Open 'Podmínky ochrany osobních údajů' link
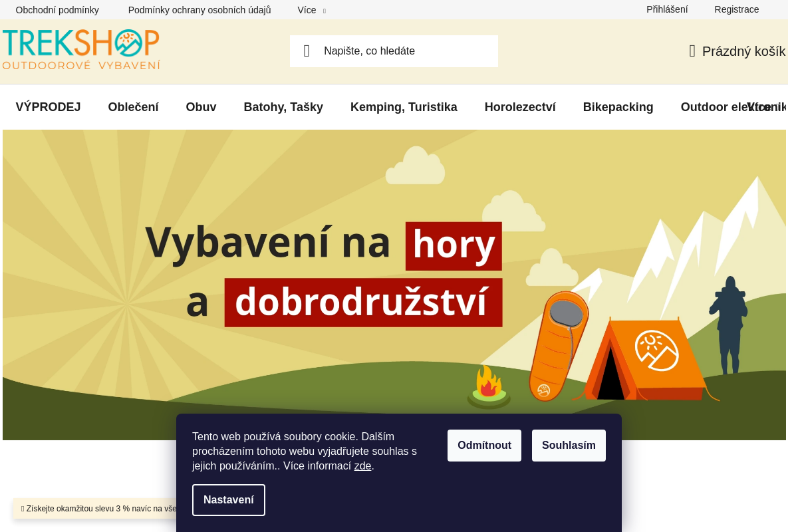798x532 pixels. click(x=199, y=10)
